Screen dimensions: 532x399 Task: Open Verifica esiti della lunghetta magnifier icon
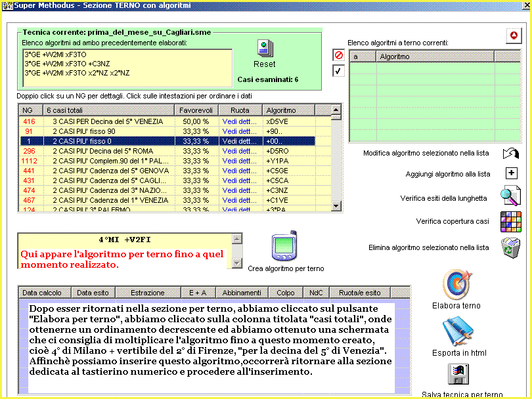tap(510, 196)
